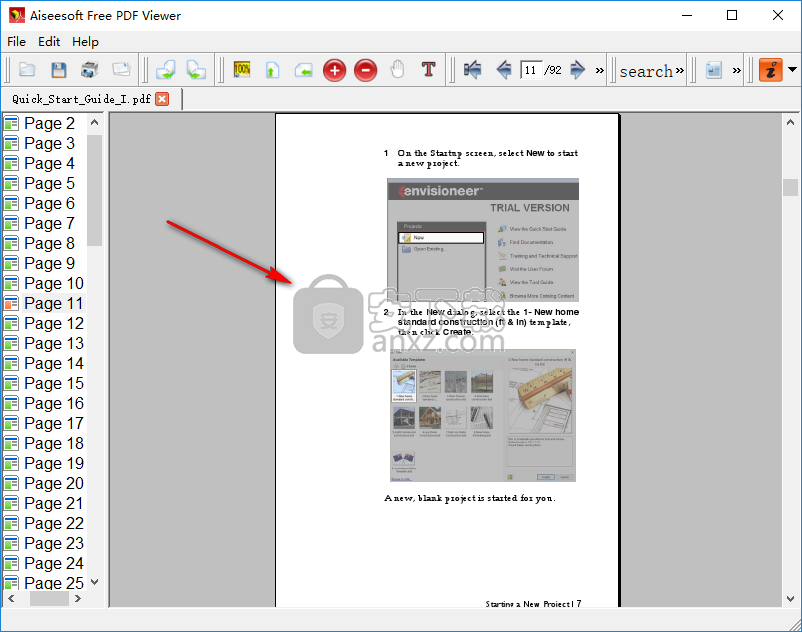Click the page layout view icon
This screenshot has height=632, width=802.
714,70
